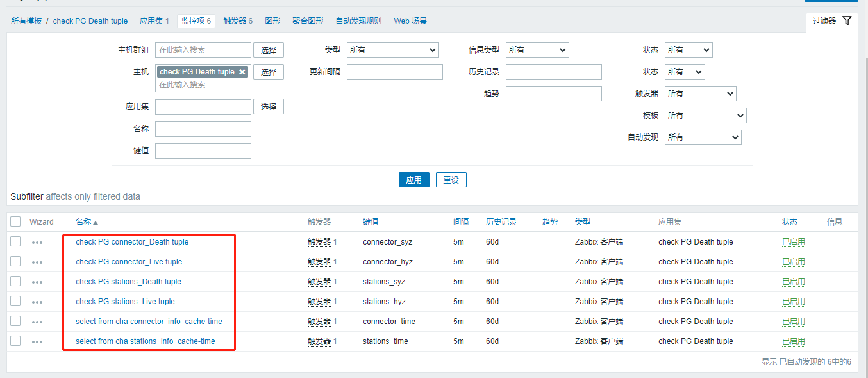Open the second 状态 dropdown
This screenshot has width=868, height=378.
pyautogui.click(x=685, y=72)
